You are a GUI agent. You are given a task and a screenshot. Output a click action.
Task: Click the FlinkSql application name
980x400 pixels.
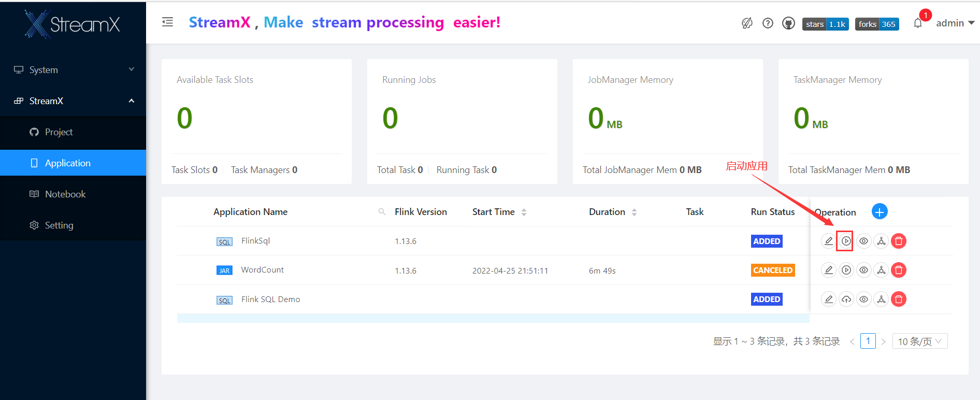coord(255,240)
